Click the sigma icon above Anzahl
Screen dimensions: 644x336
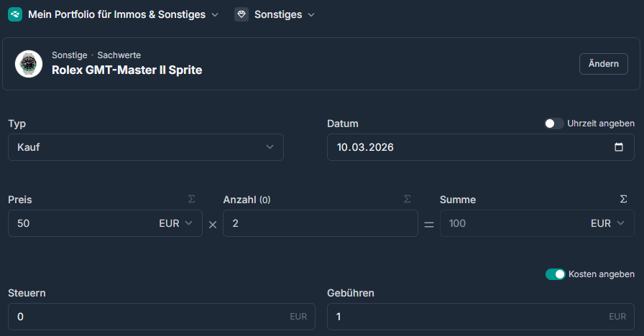tap(408, 199)
